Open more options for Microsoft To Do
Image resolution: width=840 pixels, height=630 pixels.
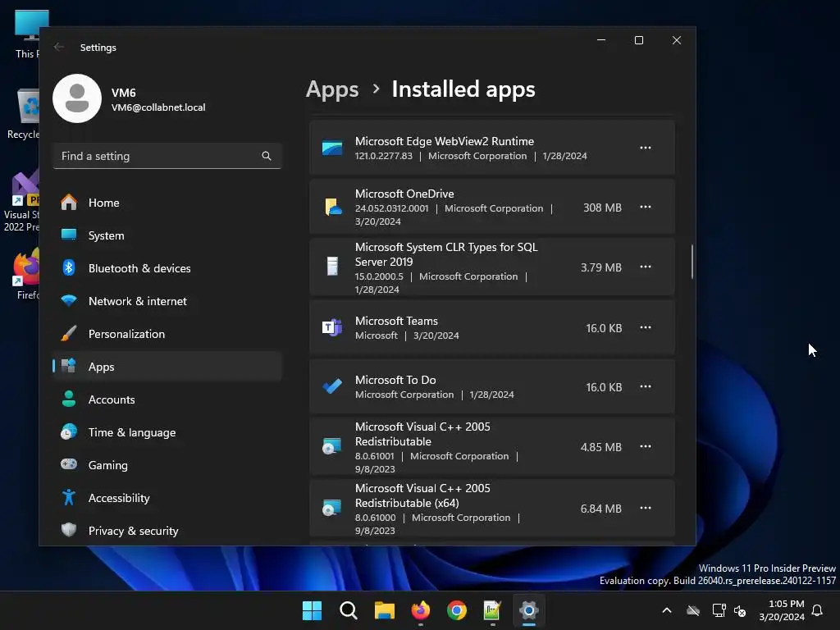[x=646, y=387]
